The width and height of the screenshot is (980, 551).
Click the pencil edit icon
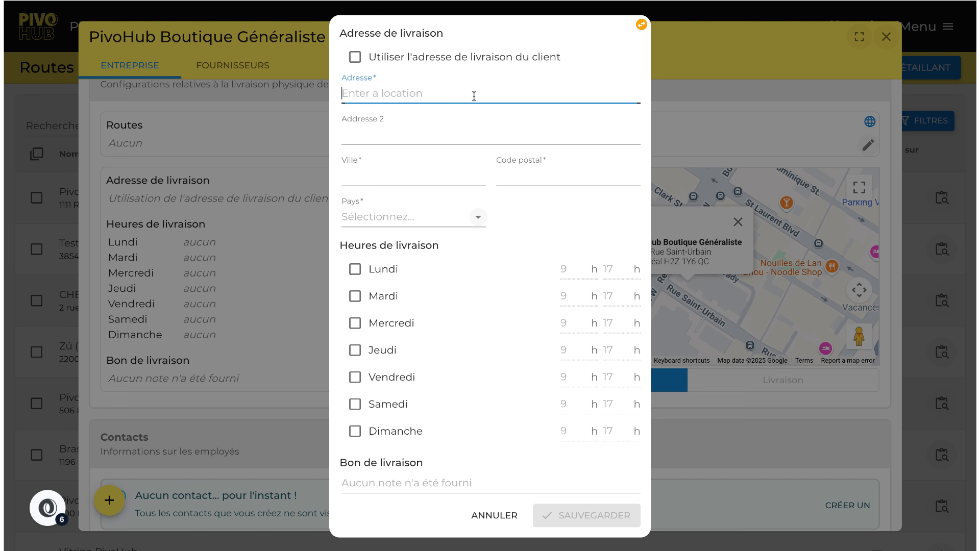868,145
